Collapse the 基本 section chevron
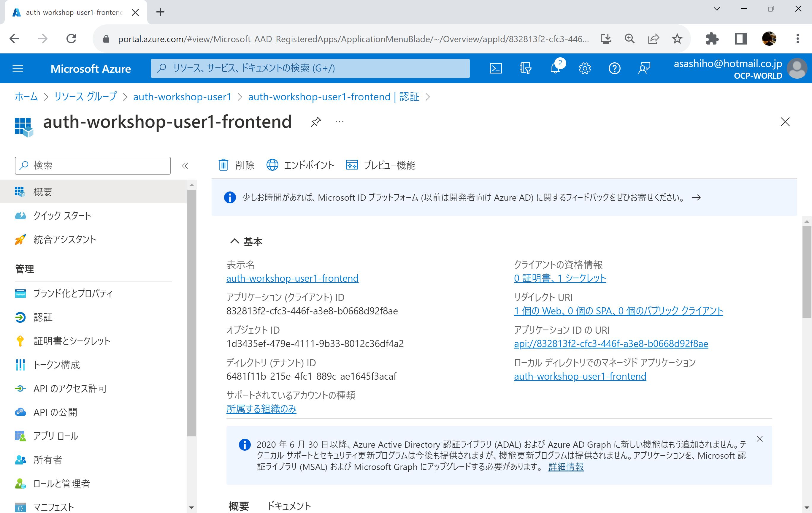 (x=235, y=241)
